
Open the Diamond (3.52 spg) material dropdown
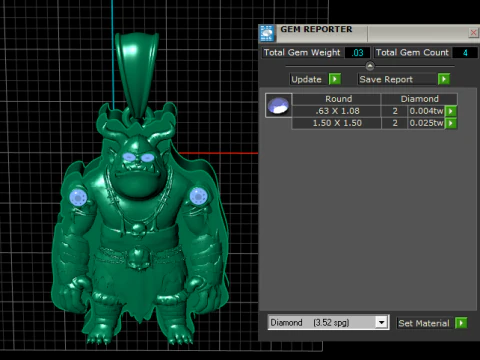coord(381,322)
